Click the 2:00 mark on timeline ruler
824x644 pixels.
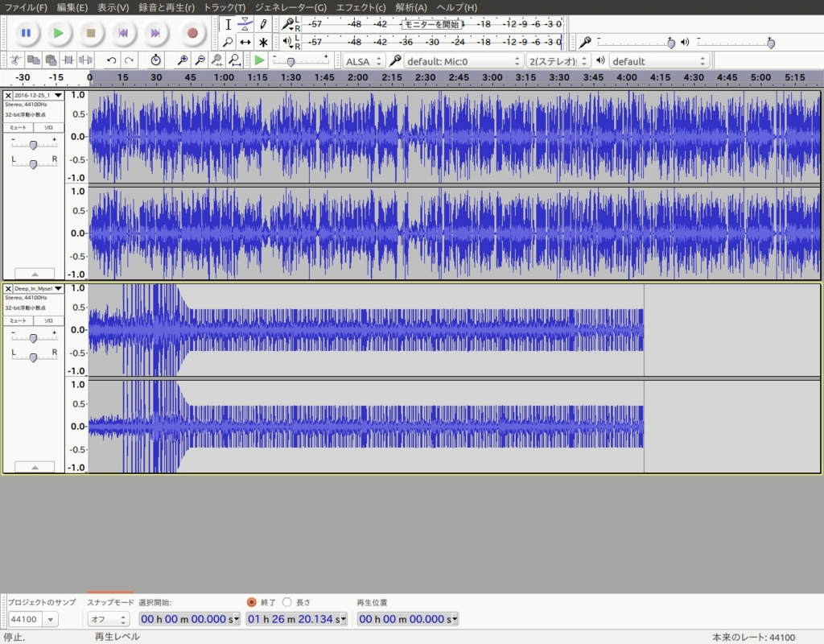pos(358,77)
